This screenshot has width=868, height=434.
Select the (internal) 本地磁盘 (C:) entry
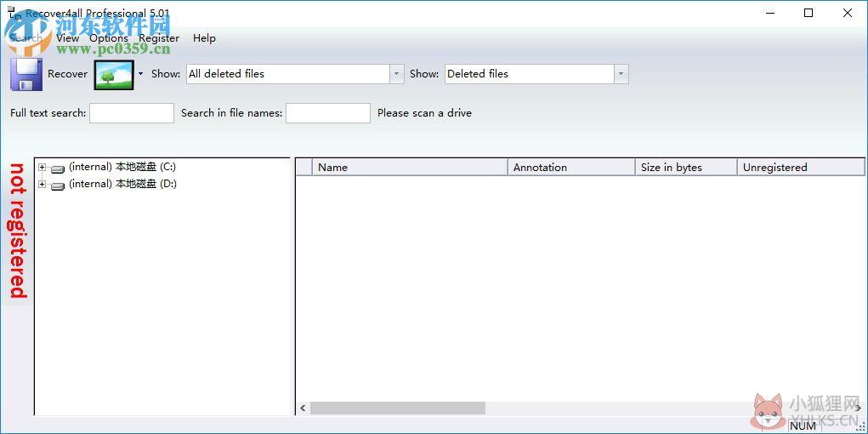point(122,167)
